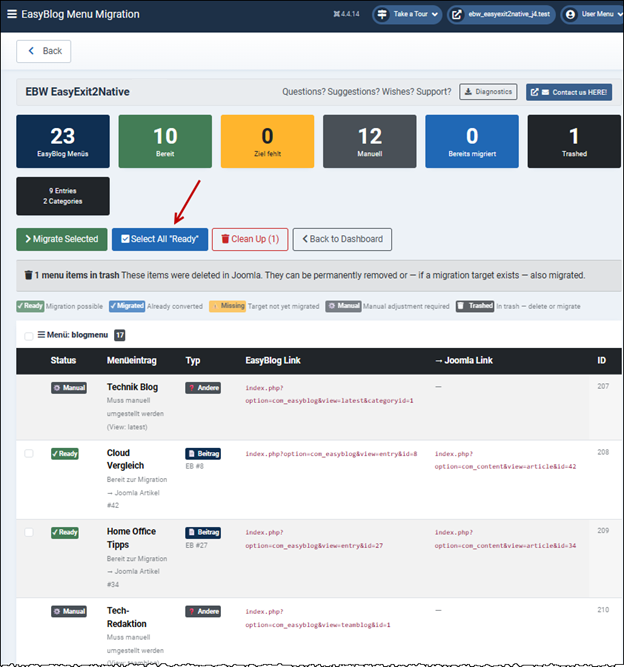Click the Typ column header
Image resolution: width=624 pixels, height=667 pixels.
pyautogui.click(x=193, y=361)
